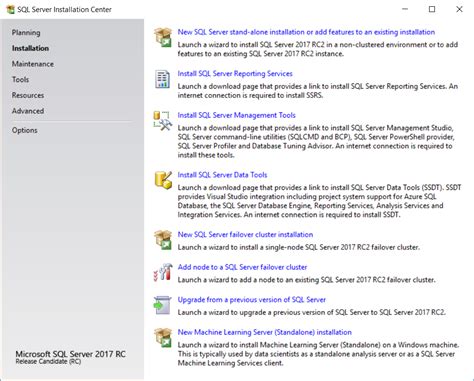Click the Add node toolbox icon
474x381 pixels.
[x=163, y=272]
